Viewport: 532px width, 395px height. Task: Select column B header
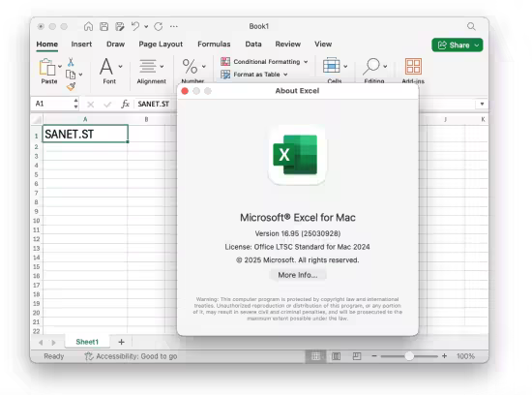146,119
